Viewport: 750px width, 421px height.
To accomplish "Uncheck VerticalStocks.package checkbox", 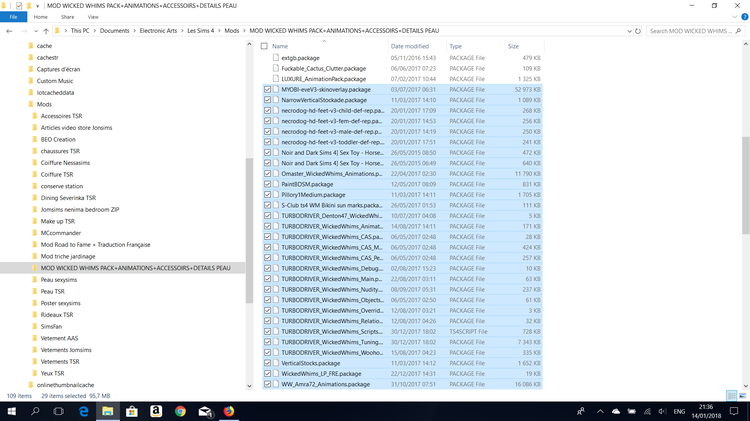I will tap(267, 363).
